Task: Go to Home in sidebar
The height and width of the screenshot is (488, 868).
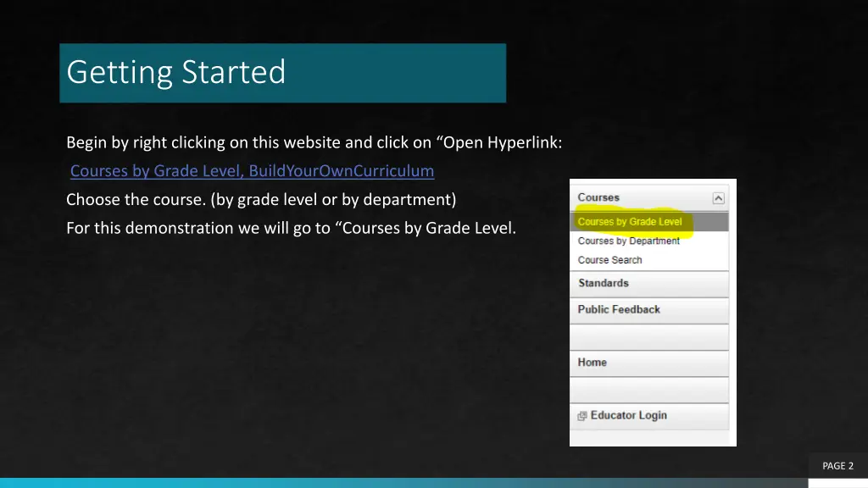Action: 592,363
